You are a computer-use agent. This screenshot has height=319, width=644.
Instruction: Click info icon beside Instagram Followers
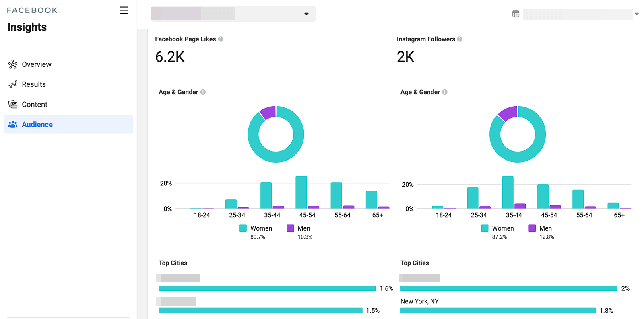[460, 39]
